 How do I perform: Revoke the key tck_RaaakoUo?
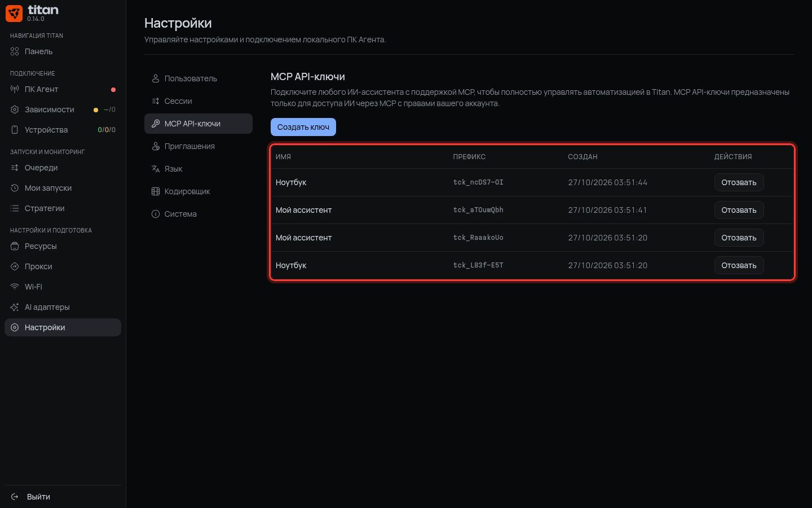pyautogui.click(x=739, y=238)
